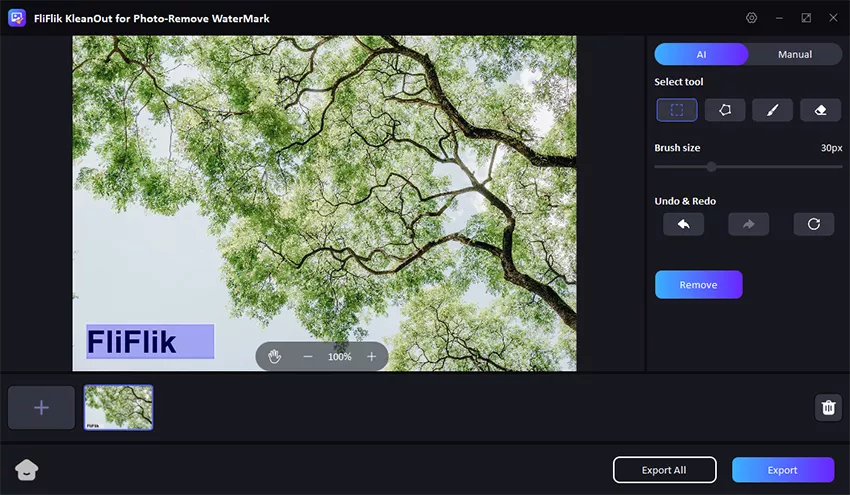The image size is (850, 495).
Task: Click the Remove button
Action: [699, 285]
